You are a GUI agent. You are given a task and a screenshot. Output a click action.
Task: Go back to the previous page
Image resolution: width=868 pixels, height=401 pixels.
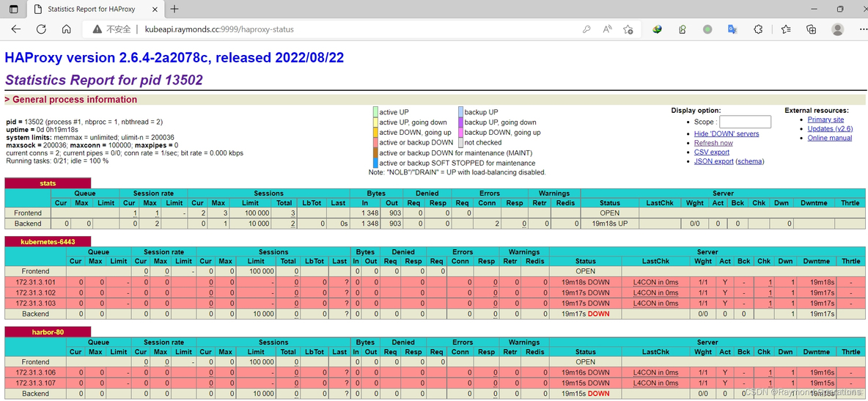(x=16, y=29)
